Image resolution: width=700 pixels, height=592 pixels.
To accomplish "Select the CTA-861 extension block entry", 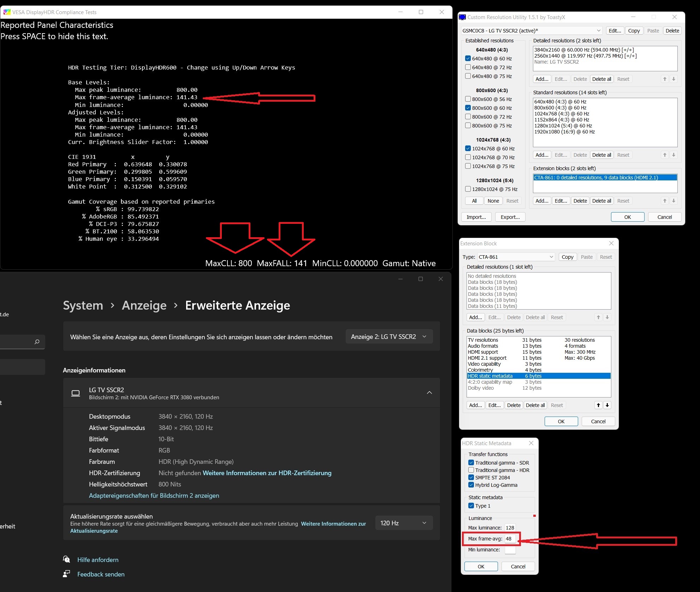I will pos(605,178).
